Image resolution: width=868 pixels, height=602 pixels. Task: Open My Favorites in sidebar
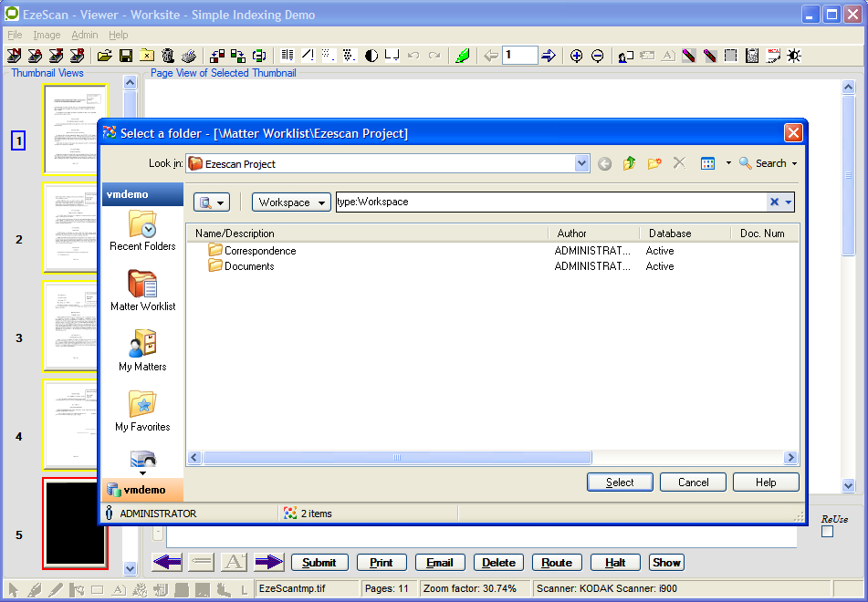coord(142,410)
